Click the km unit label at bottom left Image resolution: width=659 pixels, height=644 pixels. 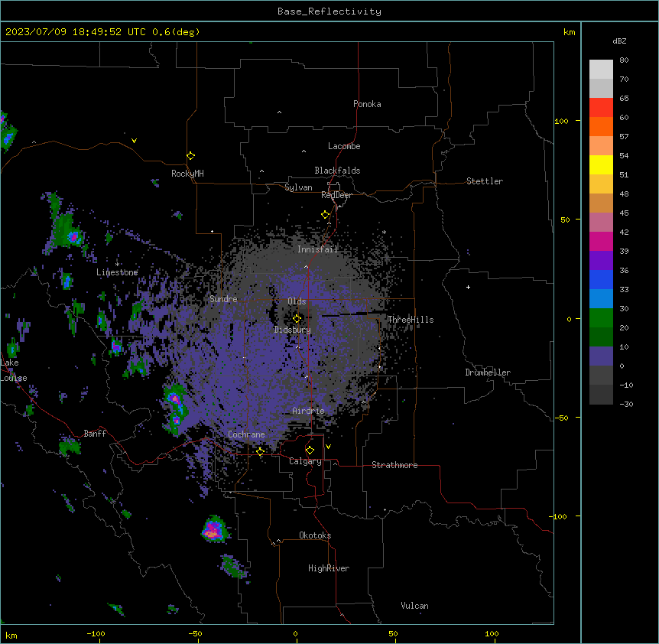click(11, 636)
